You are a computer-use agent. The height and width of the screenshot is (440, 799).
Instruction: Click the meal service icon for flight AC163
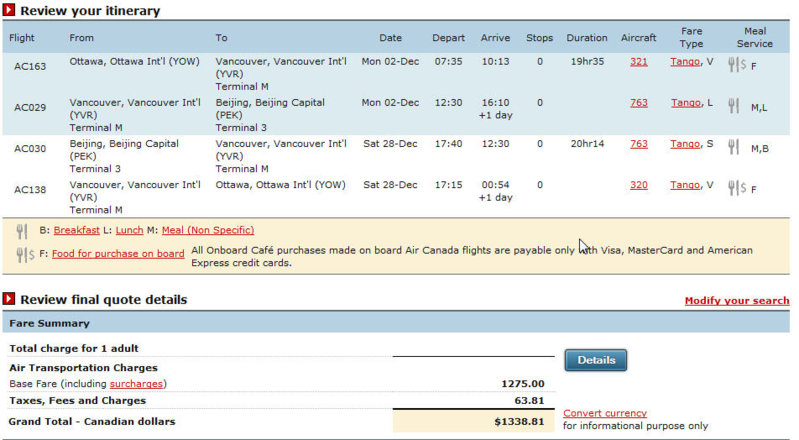point(737,64)
